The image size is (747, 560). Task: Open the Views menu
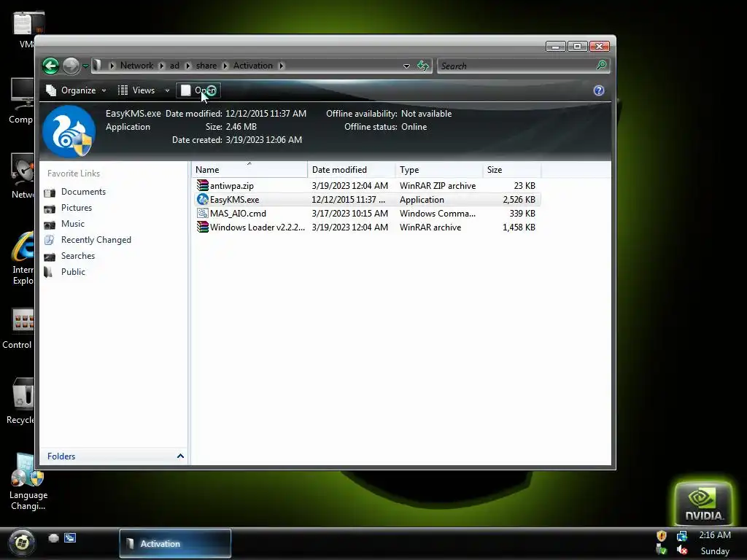[x=136, y=90]
